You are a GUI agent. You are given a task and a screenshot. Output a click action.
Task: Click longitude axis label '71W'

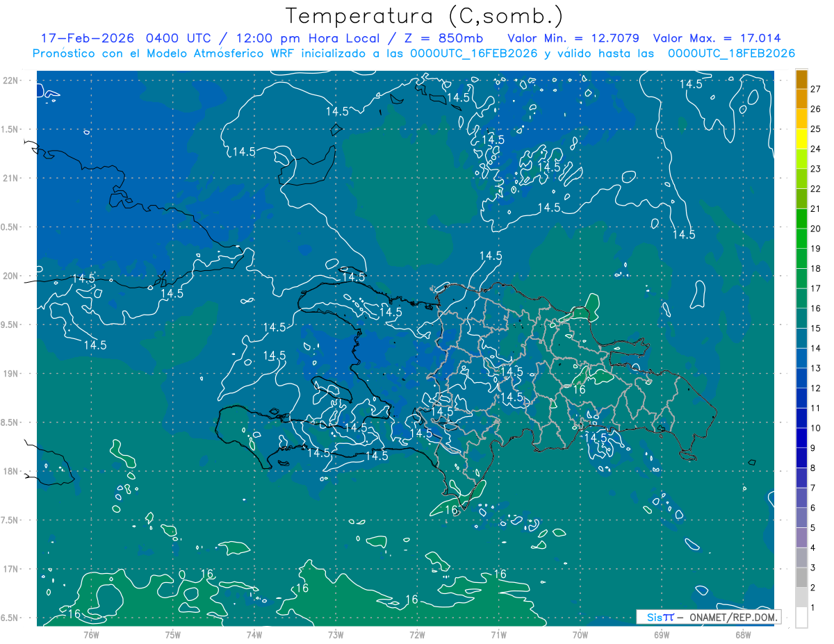(x=498, y=634)
